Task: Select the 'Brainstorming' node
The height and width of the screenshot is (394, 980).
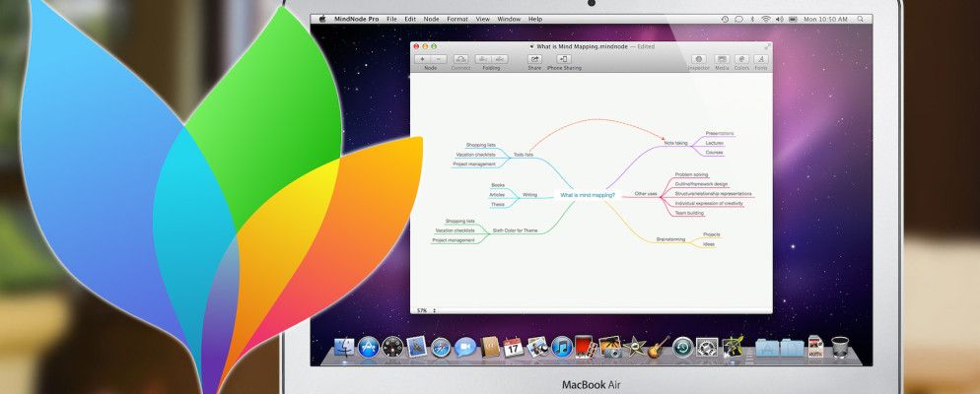Action: (670, 238)
